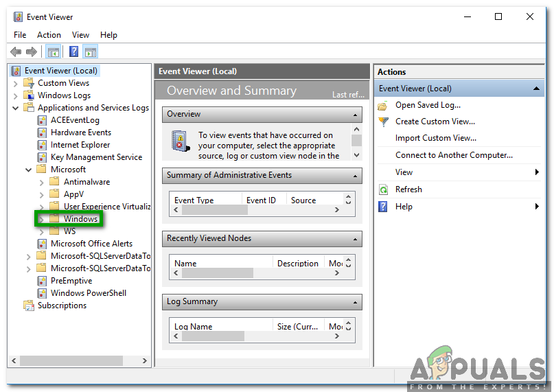
Task: Click the ACEEventLog log icon
Action: [42, 121]
